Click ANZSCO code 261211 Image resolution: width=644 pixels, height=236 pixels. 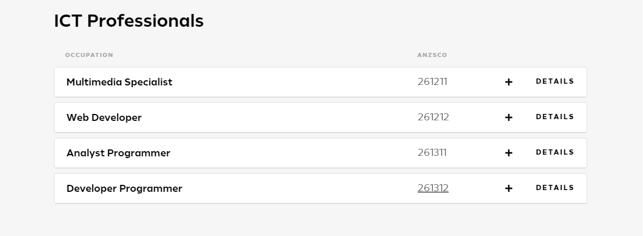click(x=432, y=82)
